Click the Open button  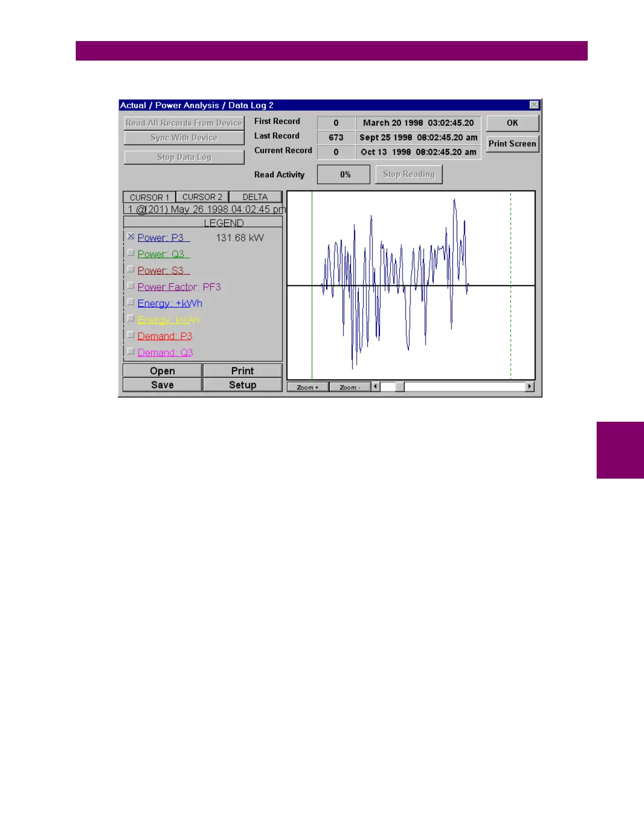coord(163,371)
